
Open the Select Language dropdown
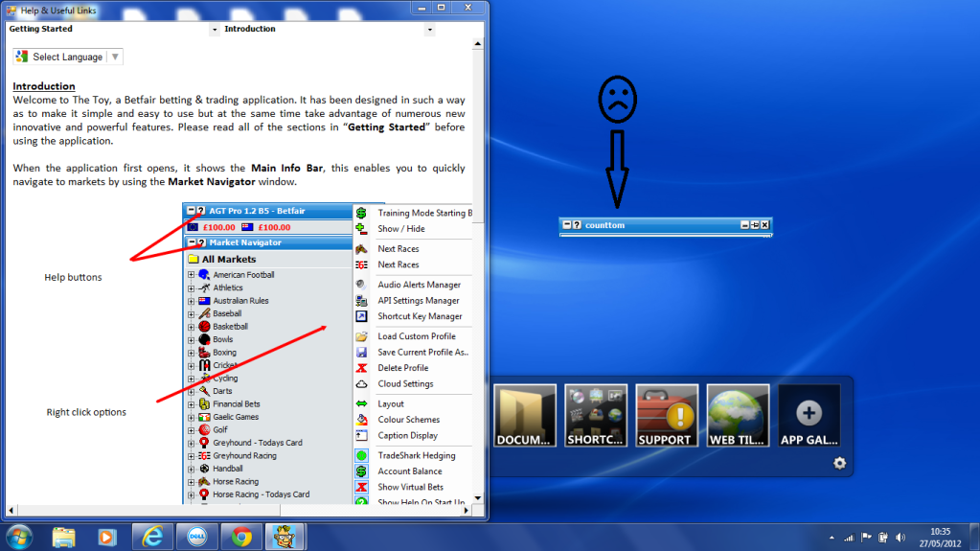(67, 57)
